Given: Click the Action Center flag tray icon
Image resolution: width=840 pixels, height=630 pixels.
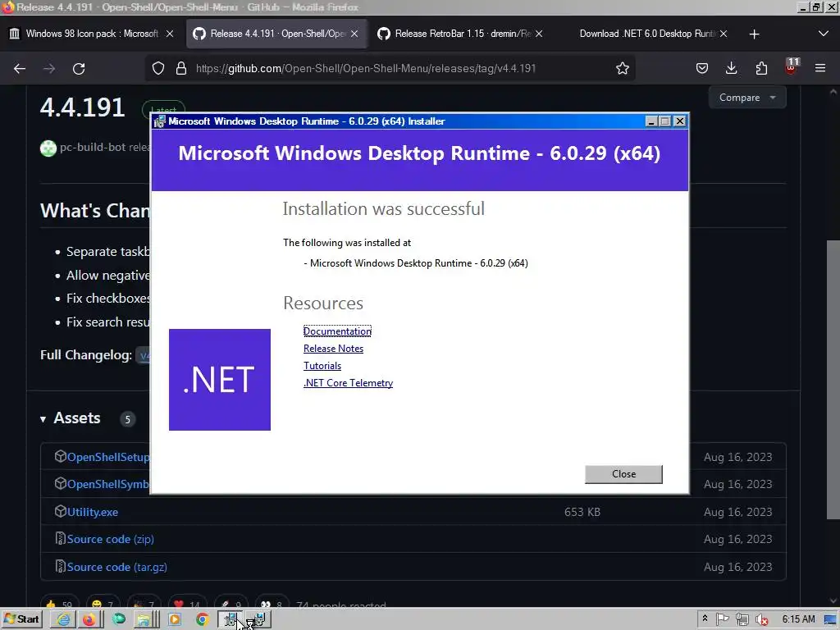Looking at the screenshot, I should pos(722,619).
